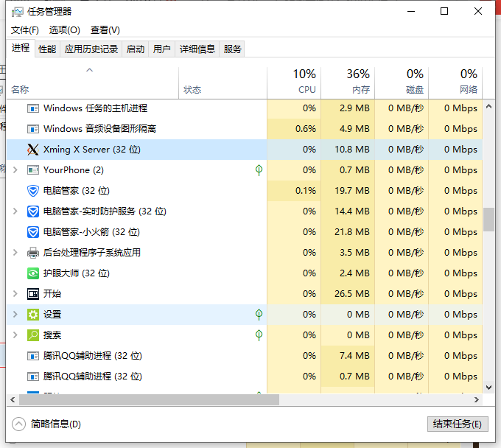This screenshot has width=501, height=448.
Task: Click the horizontal scrollbar thumb
Action: coord(149,400)
